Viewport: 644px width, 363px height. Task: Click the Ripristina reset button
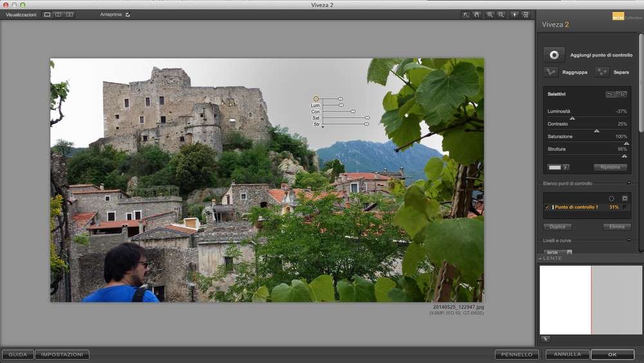pos(610,167)
